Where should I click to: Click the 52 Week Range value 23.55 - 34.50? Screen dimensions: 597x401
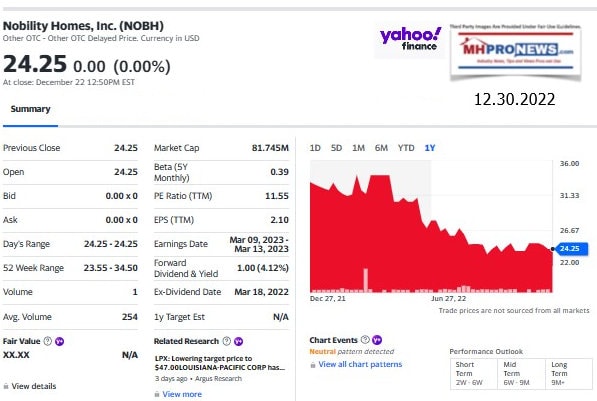[111, 268]
